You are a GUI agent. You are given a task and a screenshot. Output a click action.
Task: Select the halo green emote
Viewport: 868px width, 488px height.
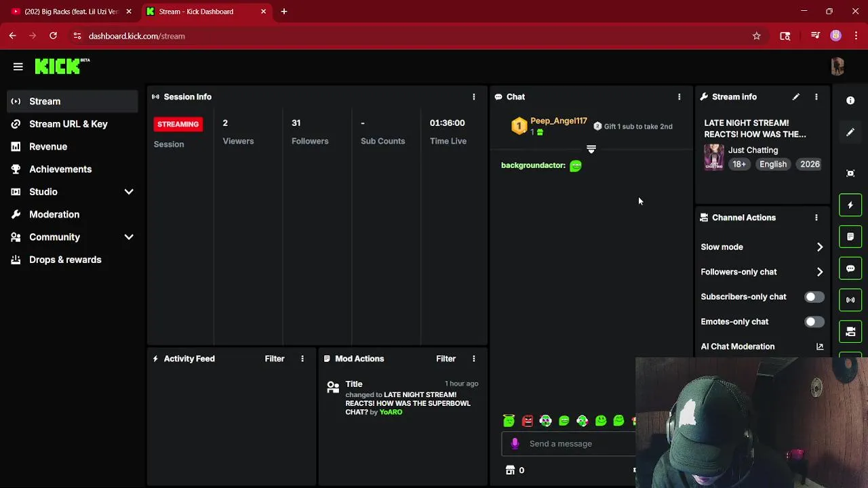click(x=509, y=421)
